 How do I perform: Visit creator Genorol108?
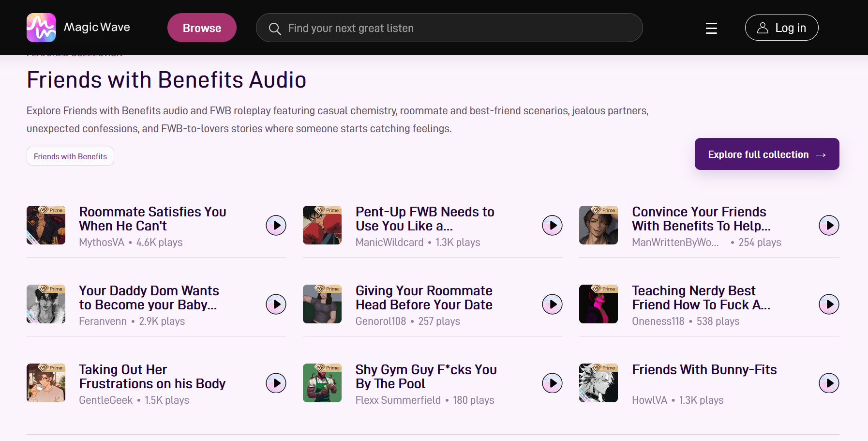coord(381,321)
